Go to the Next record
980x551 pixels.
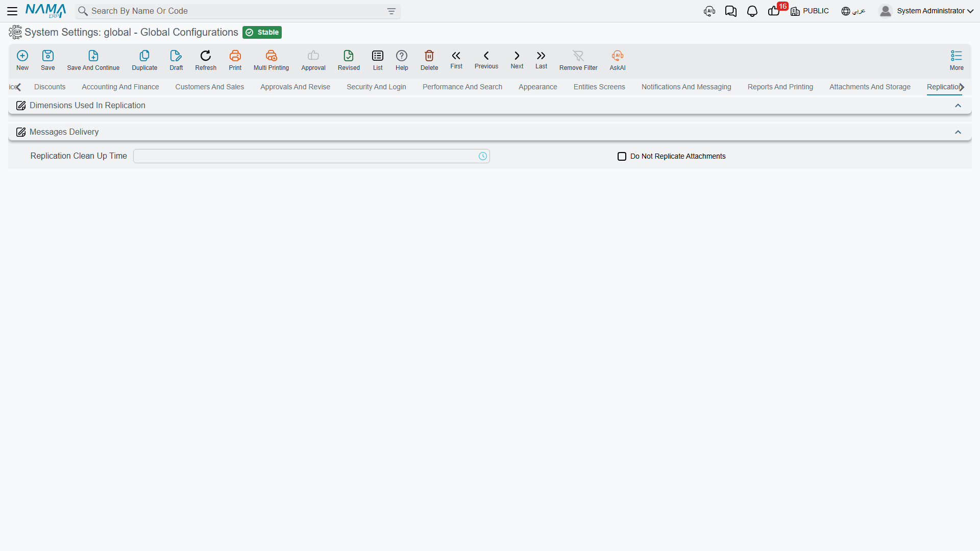pos(517,60)
